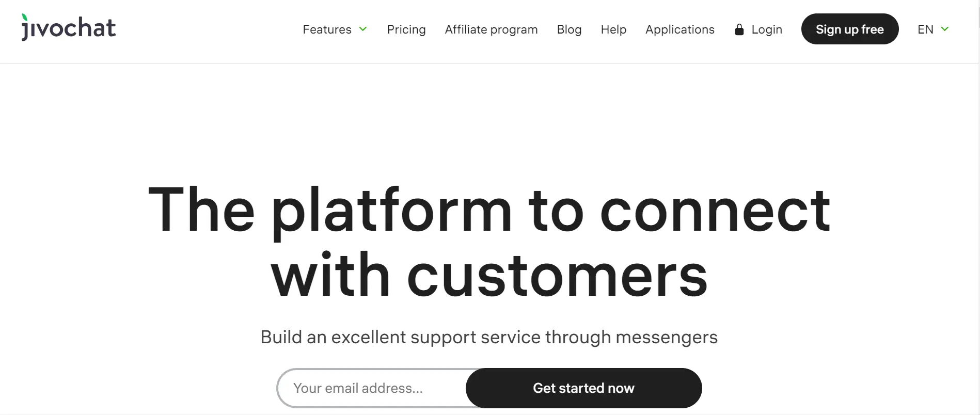Click the arrow beside EN
Image resolution: width=980 pixels, height=415 pixels.
(x=946, y=29)
